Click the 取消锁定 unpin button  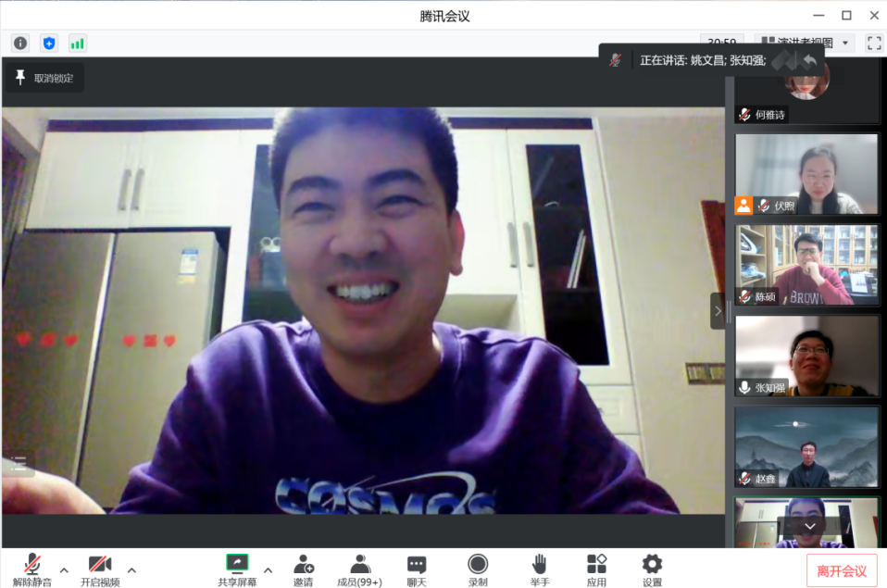[44, 78]
